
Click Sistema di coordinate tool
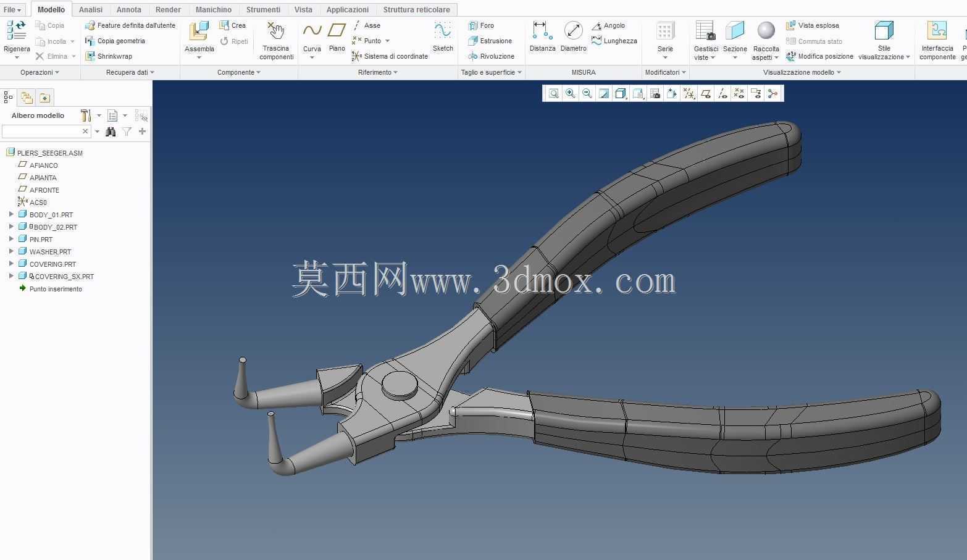(x=390, y=56)
